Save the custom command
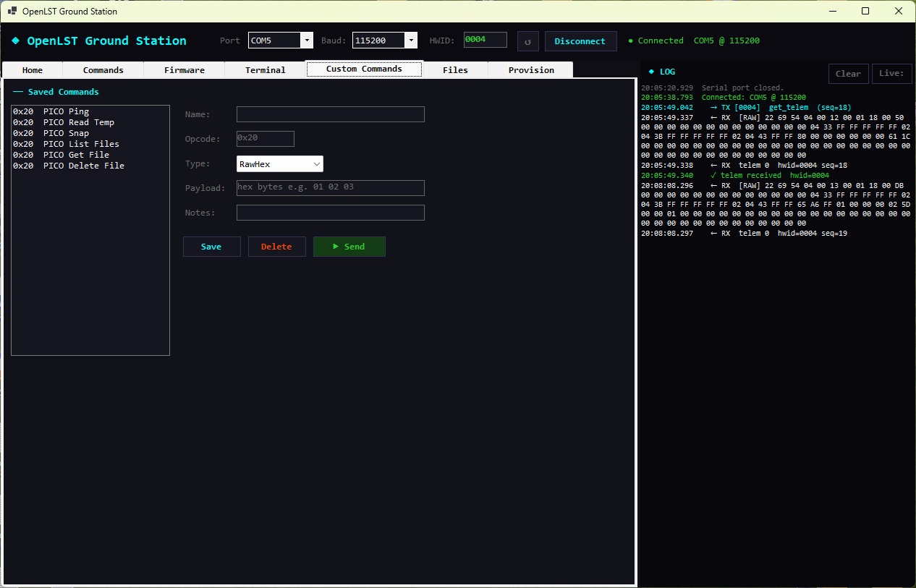 pyautogui.click(x=211, y=247)
